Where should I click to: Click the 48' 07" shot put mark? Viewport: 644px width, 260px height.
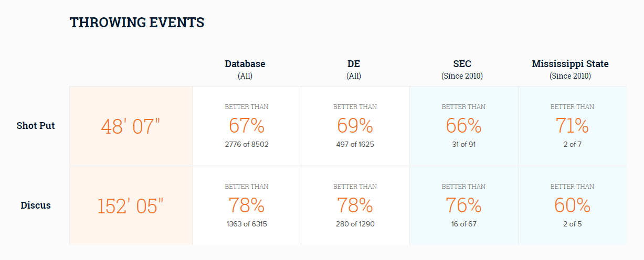tap(131, 126)
